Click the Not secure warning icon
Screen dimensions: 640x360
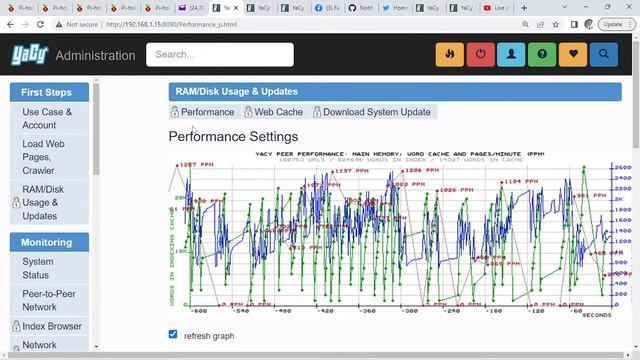59,24
